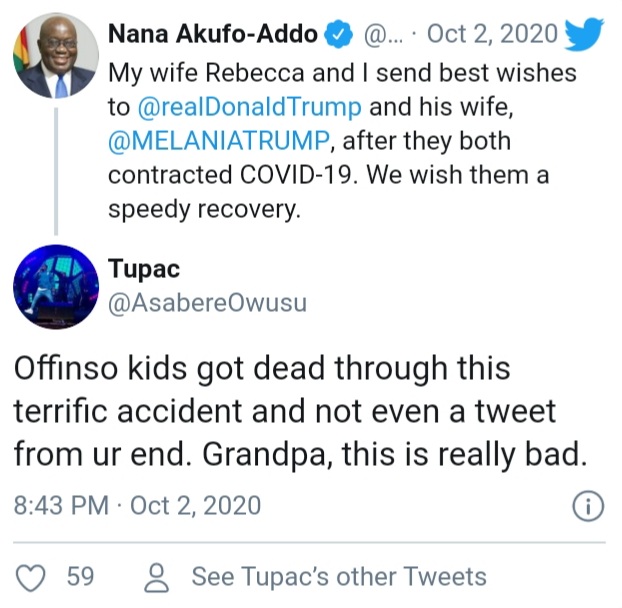
Task: Select See Tupac's other Tweets
Action: [339, 576]
